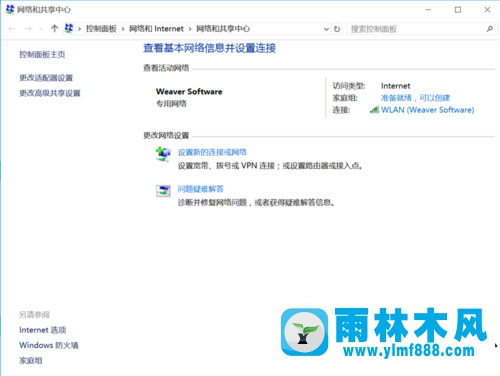Open the WLAN (Weaver Software) connection link
Screen dimensions: 500x376
coord(428,110)
